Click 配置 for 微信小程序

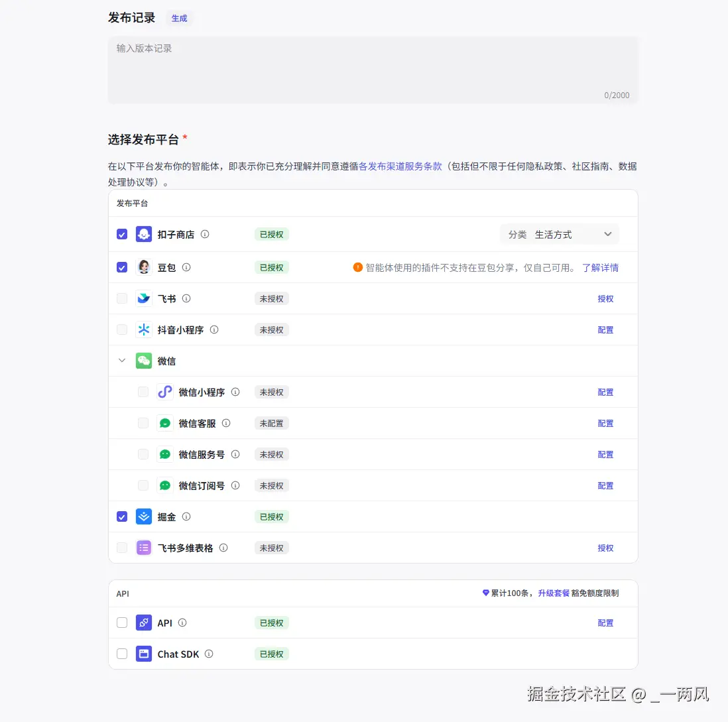pos(605,392)
